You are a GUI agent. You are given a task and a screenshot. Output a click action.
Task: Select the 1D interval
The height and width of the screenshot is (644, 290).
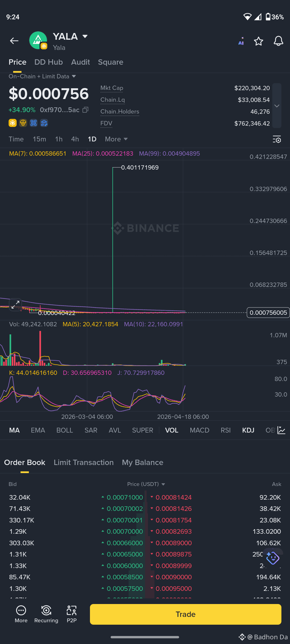point(92,139)
